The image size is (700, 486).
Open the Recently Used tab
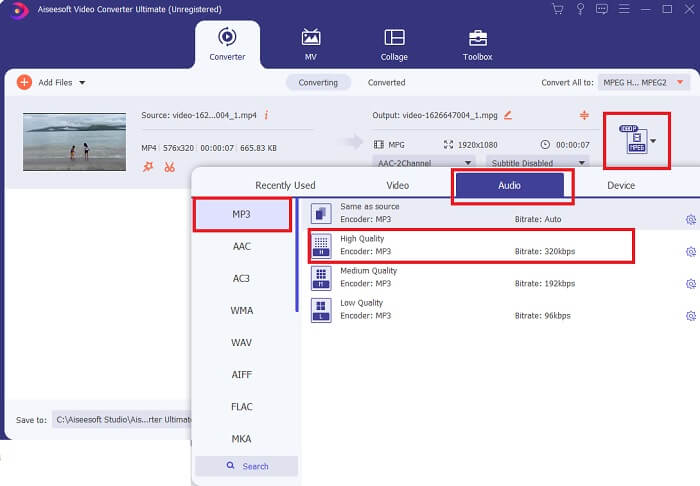click(285, 185)
